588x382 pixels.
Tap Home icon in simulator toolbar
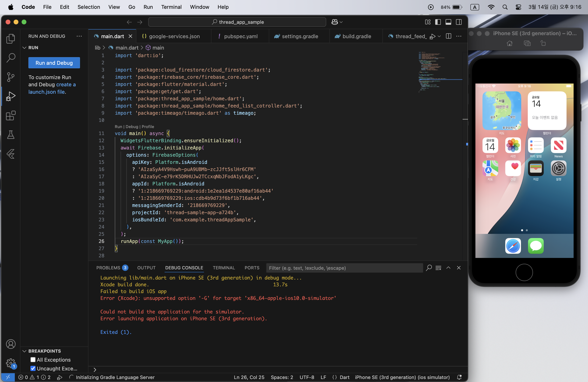tap(509, 43)
